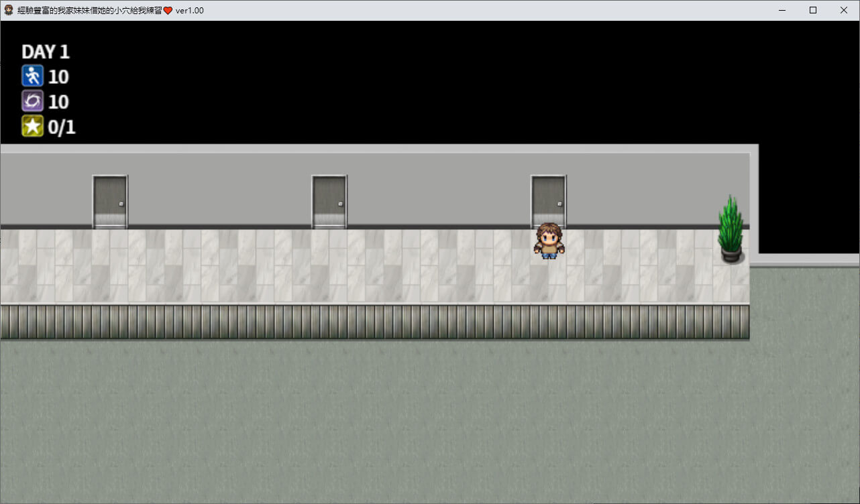Click the blue running figure stamina icon

tap(32, 76)
